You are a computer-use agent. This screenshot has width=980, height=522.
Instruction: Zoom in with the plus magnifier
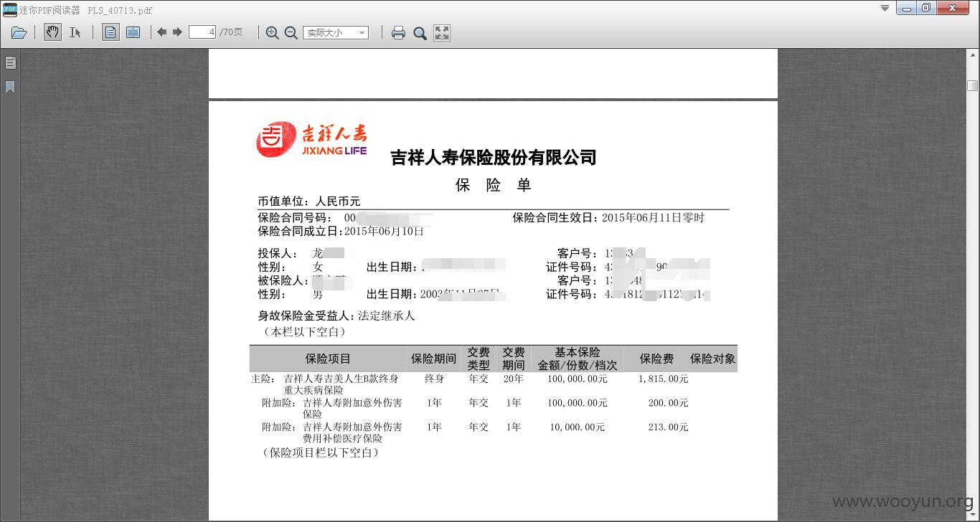point(272,32)
